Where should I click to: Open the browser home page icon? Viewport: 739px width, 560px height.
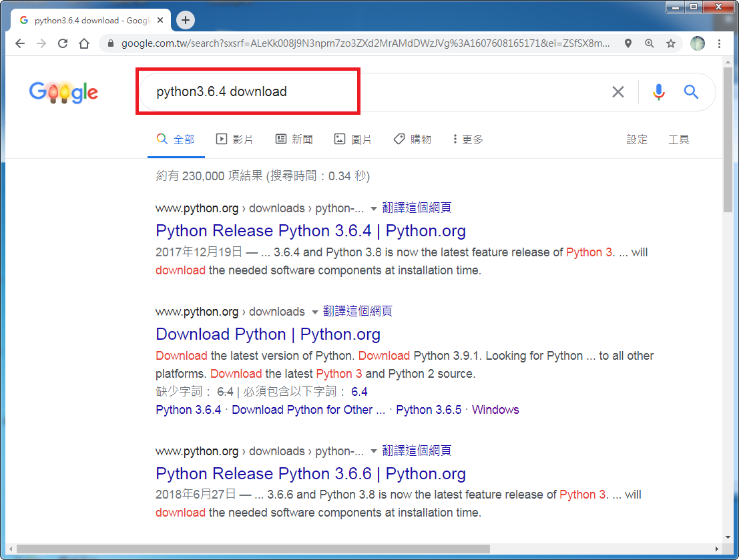pyautogui.click(x=84, y=44)
